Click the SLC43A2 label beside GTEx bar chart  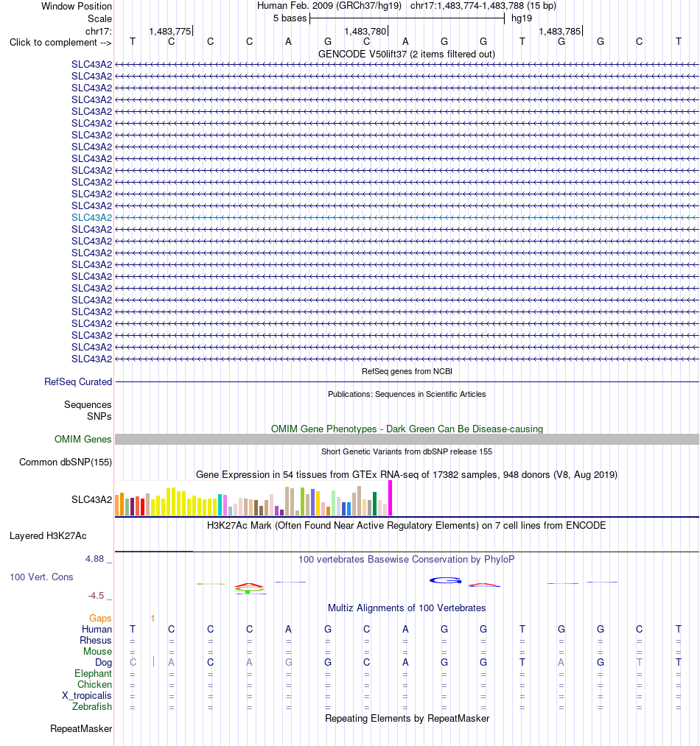(91, 499)
